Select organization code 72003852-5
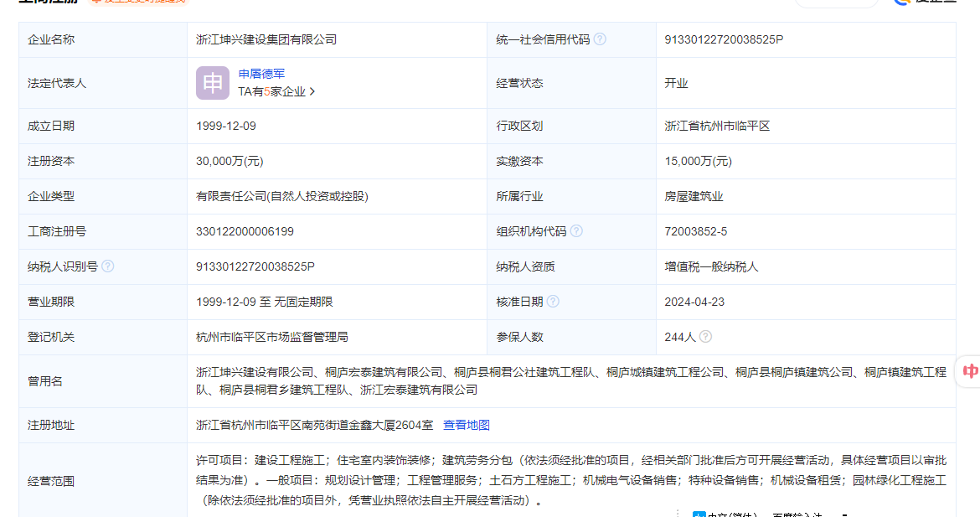Image resolution: width=980 pixels, height=517 pixels. pyautogui.click(x=695, y=231)
